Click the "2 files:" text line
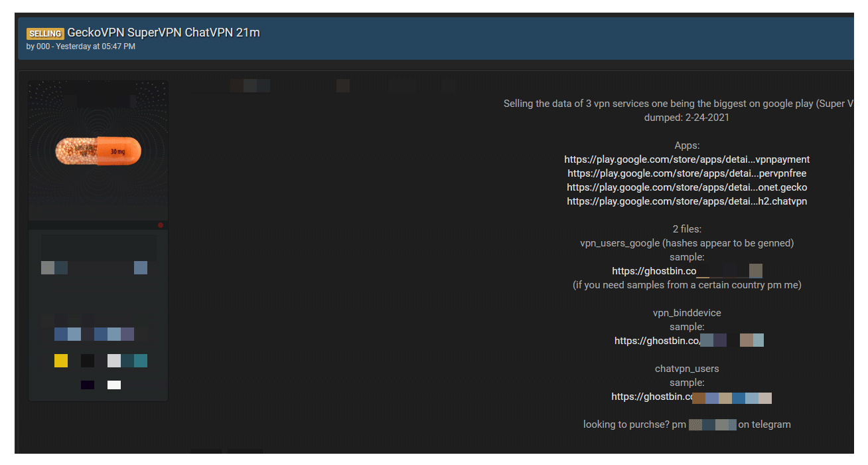 point(687,229)
